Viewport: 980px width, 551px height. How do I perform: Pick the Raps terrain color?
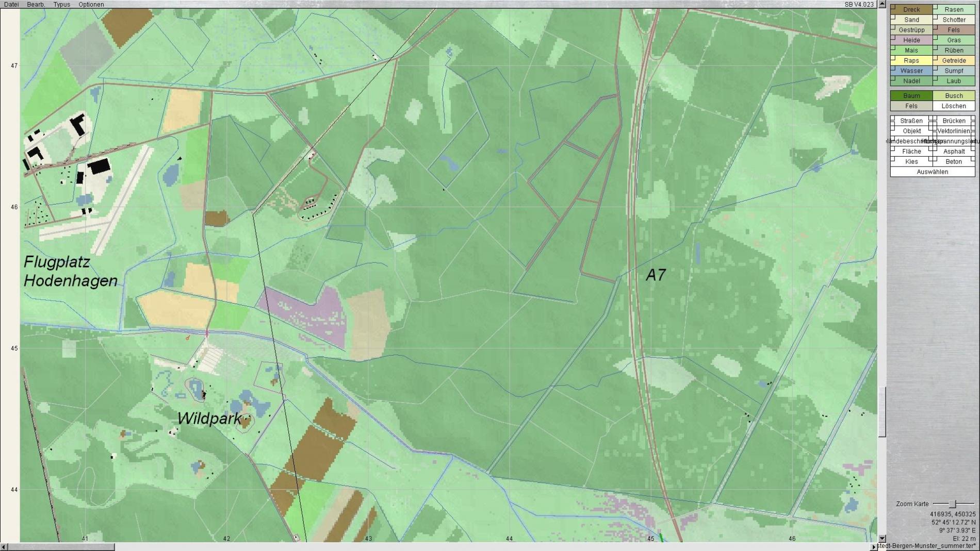[911, 60]
